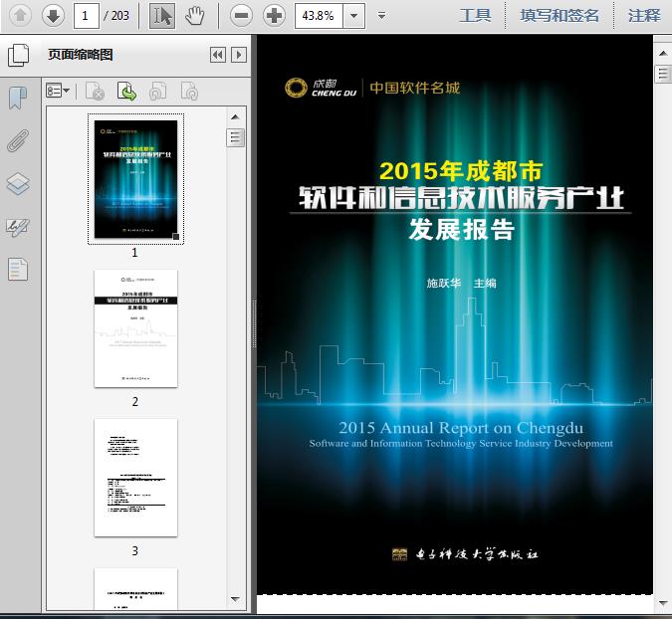The width and height of the screenshot is (672, 619).
Task: Select the partially visible page 4 thumbnail
Action: coord(135,588)
